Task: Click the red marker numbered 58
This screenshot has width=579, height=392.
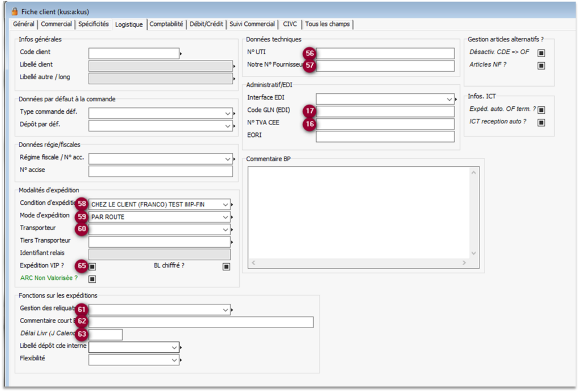Action: [x=83, y=204]
